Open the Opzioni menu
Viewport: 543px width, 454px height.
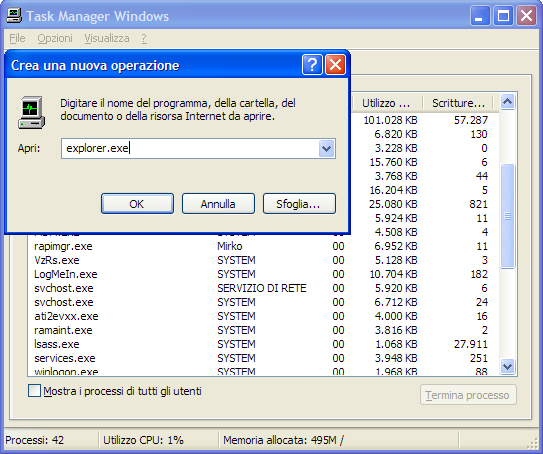coord(55,38)
